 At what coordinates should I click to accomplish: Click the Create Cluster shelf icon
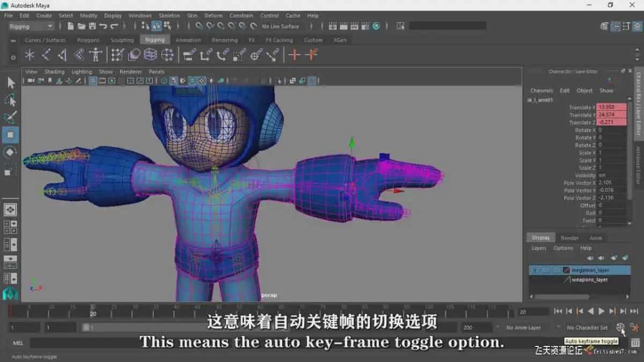click(167, 54)
